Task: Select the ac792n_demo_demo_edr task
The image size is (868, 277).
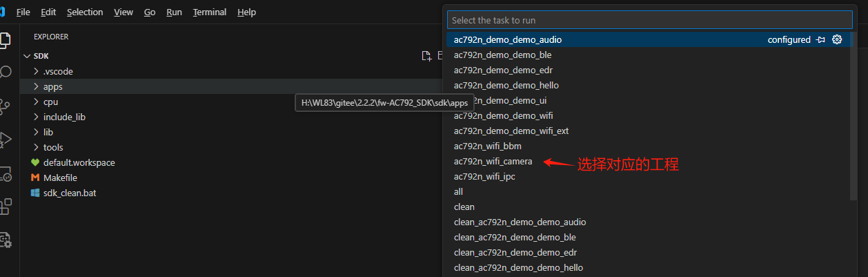Action: [x=650, y=70]
